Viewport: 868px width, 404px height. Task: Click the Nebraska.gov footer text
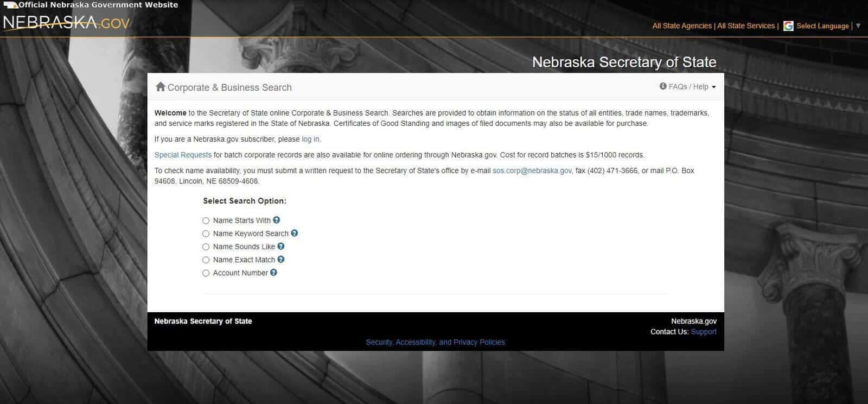click(x=693, y=321)
